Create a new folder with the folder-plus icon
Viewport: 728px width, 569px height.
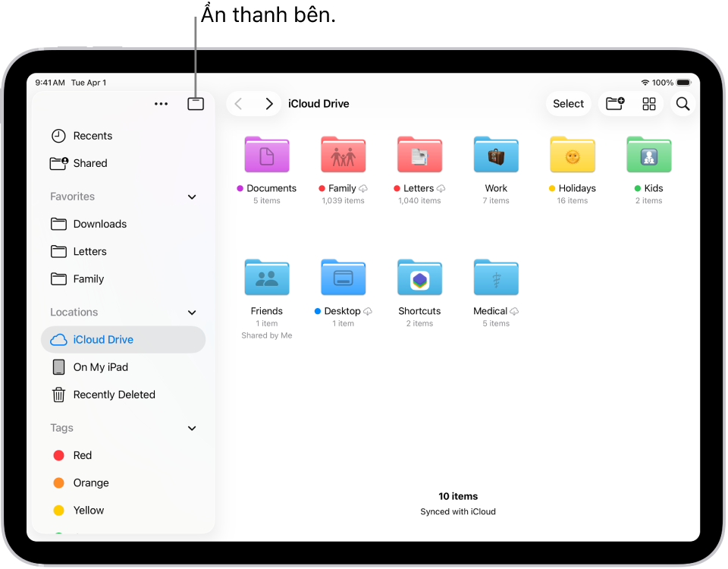pos(615,104)
